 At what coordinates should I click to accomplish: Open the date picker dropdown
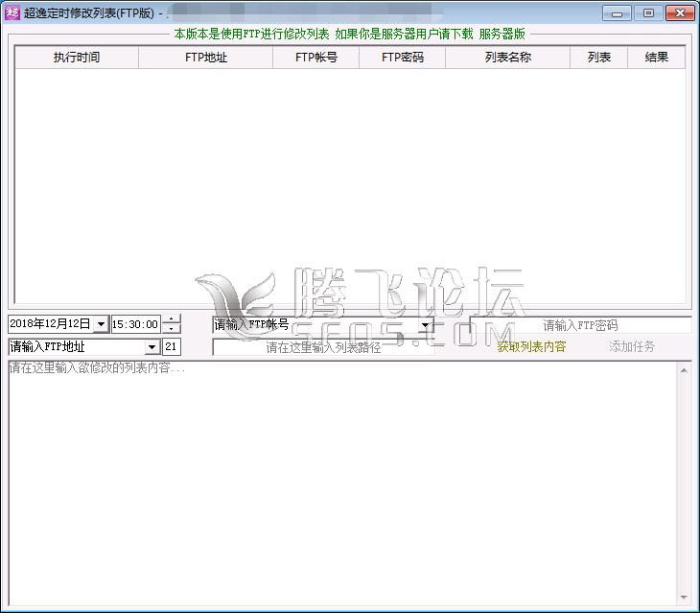point(101,325)
